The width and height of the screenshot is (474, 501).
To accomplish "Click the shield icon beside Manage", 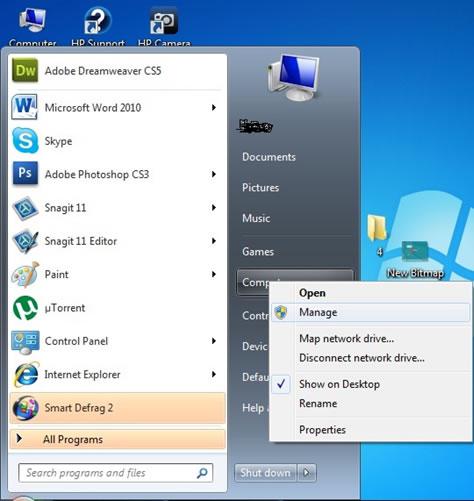I will tap(281, 312).
